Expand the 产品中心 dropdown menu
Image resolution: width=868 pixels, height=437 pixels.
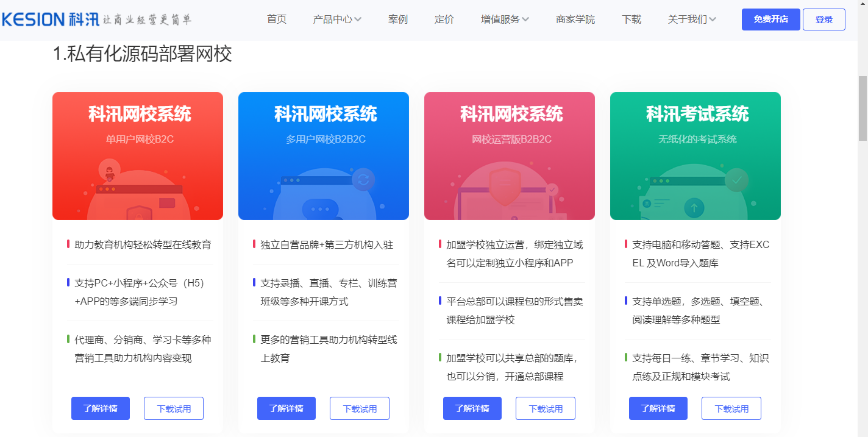(x=337, y=20)
